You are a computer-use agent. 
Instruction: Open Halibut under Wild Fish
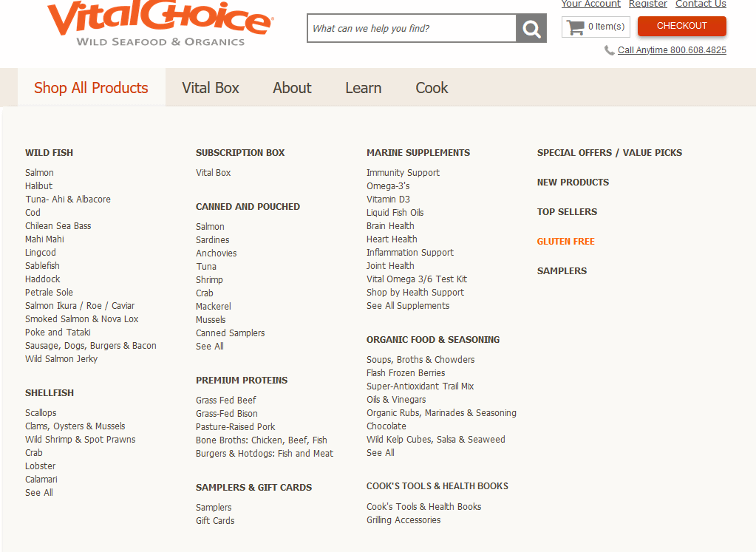tap(38, 186)
